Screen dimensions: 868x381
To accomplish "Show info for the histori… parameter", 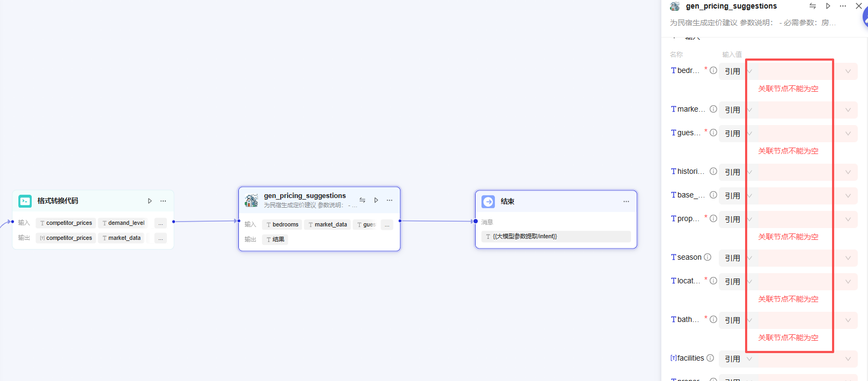I will tap(713, 171).
